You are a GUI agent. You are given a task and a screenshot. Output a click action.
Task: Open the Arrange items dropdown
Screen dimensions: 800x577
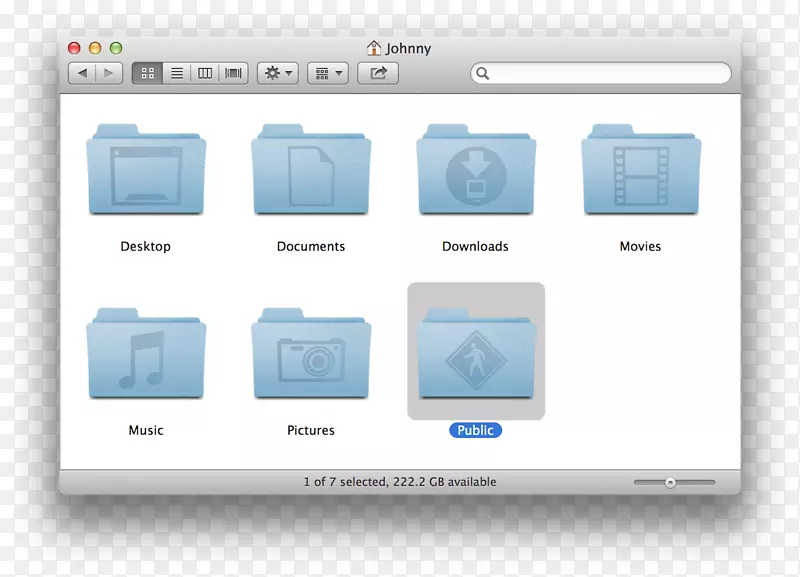tap(327, 73)
